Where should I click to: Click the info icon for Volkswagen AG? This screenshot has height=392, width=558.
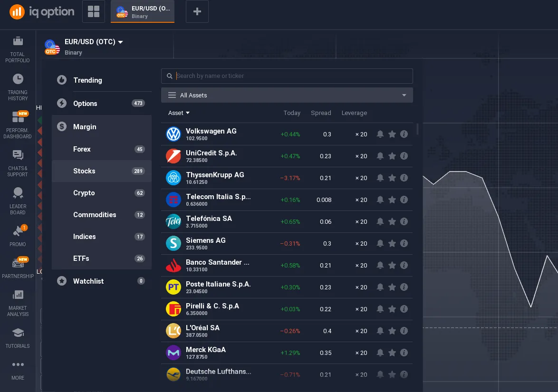click(x=404, y=134)
